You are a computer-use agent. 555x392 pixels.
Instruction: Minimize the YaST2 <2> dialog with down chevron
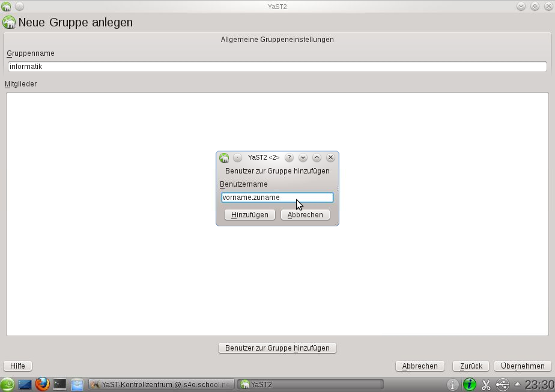[x=303, y=157]
